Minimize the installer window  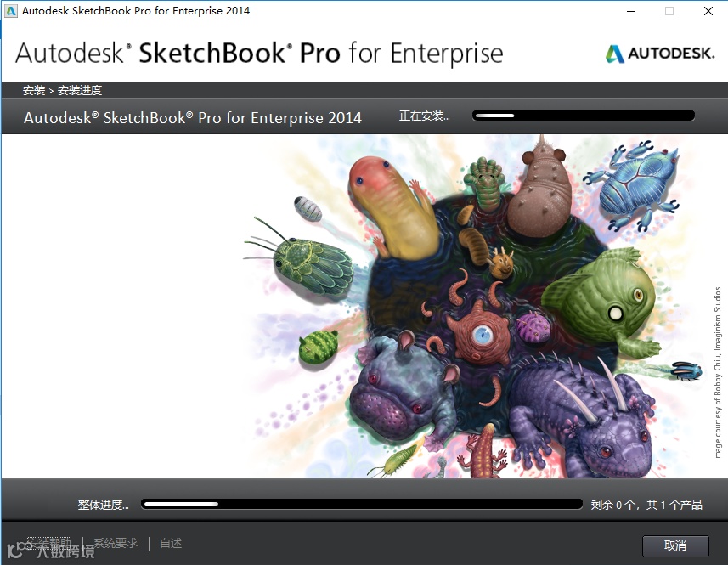point(631,11)
